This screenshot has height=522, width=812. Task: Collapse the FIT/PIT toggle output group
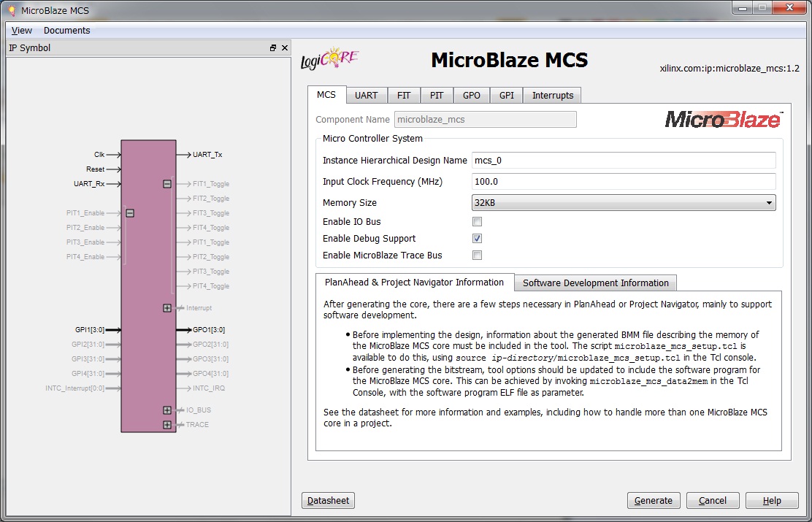[167, 184]
